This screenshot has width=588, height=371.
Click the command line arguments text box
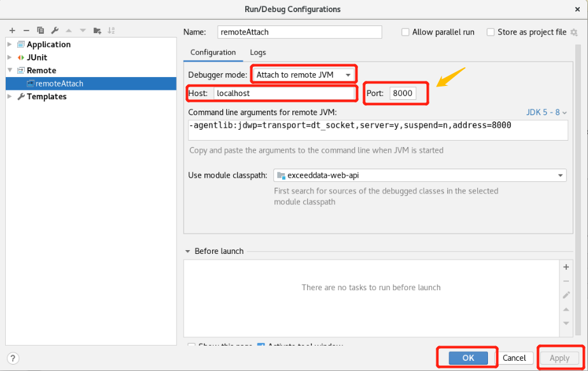(x=378, y=130)
